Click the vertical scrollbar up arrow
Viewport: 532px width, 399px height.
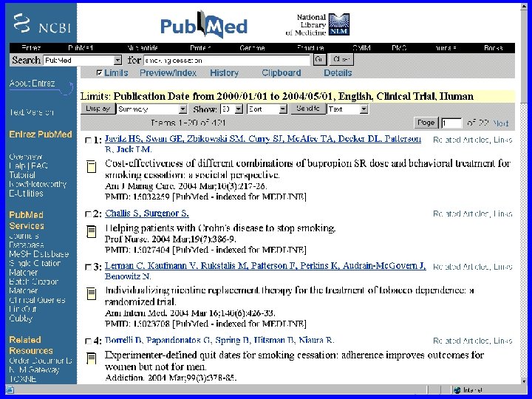point(524,7)
